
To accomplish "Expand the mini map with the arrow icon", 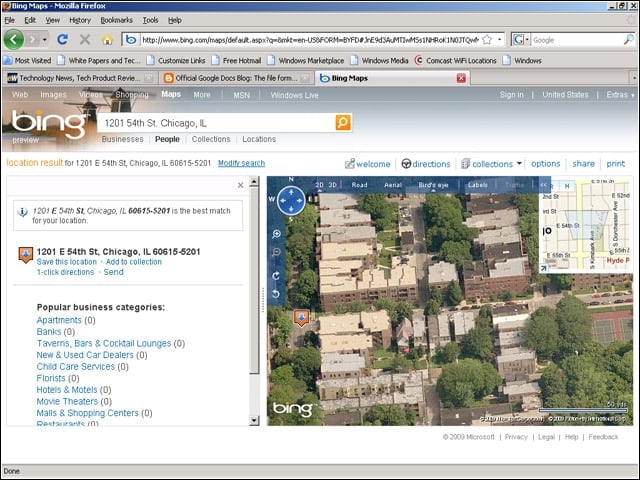I will [543, 268].
